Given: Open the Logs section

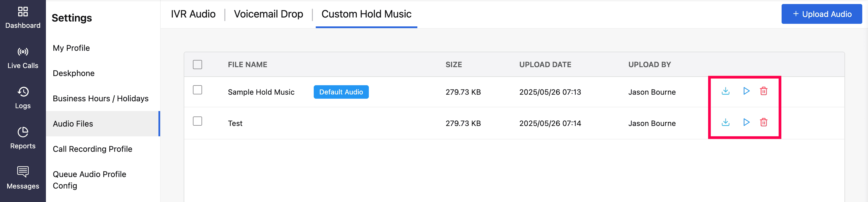Looking at the screenshot, I should [x=23, y=98].
